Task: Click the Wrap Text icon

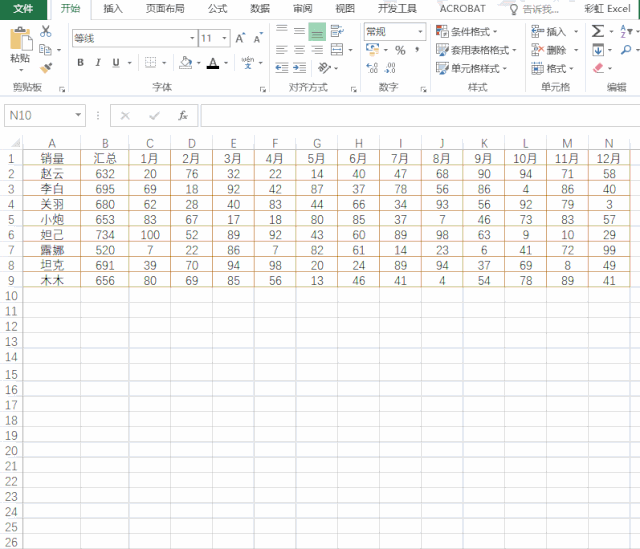Action: pyautogui.click(x=337, y=31)
